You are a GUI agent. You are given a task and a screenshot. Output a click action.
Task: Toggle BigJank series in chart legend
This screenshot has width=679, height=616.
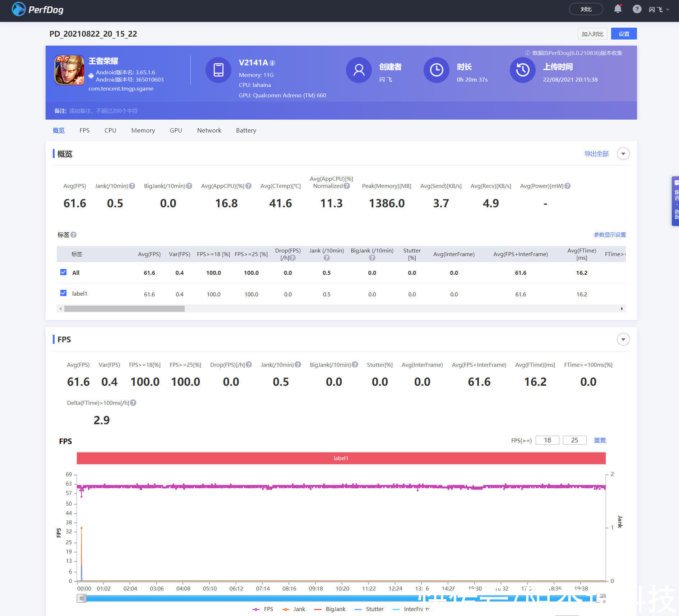pos(330,609)
